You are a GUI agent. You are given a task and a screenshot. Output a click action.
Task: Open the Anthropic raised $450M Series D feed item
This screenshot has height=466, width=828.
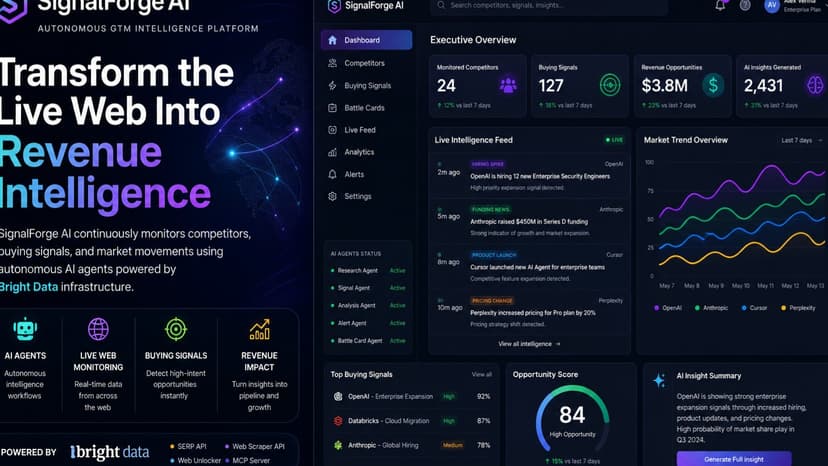point(530,221)
